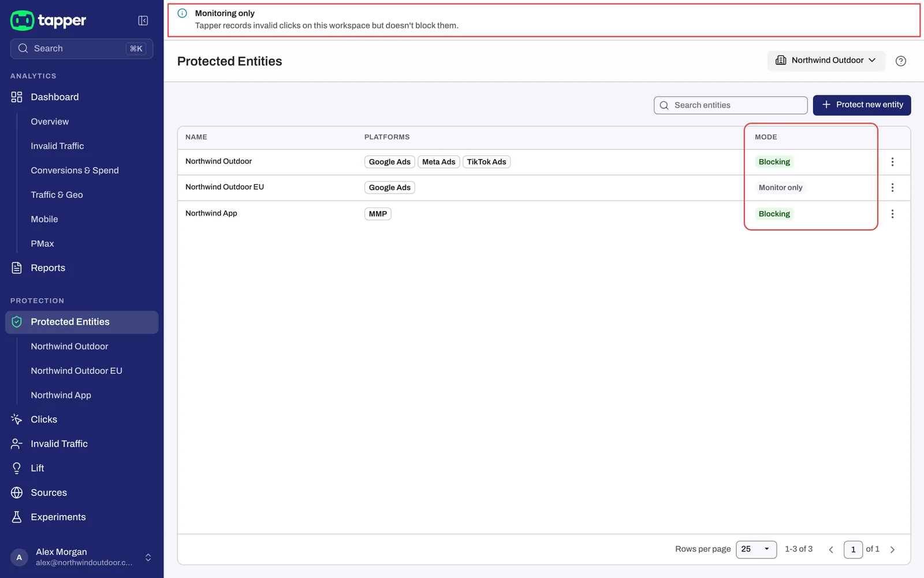Open the help question mark icon

(900, 61)
